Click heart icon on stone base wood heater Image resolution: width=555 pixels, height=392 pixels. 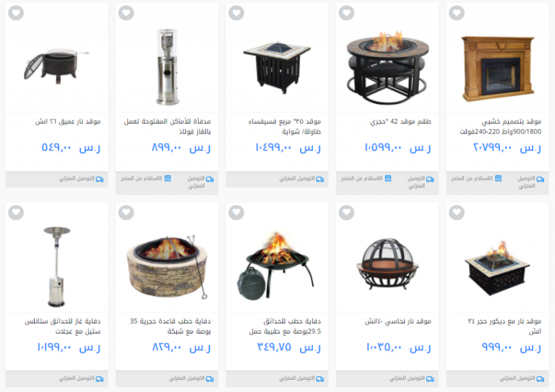[126, 212]
